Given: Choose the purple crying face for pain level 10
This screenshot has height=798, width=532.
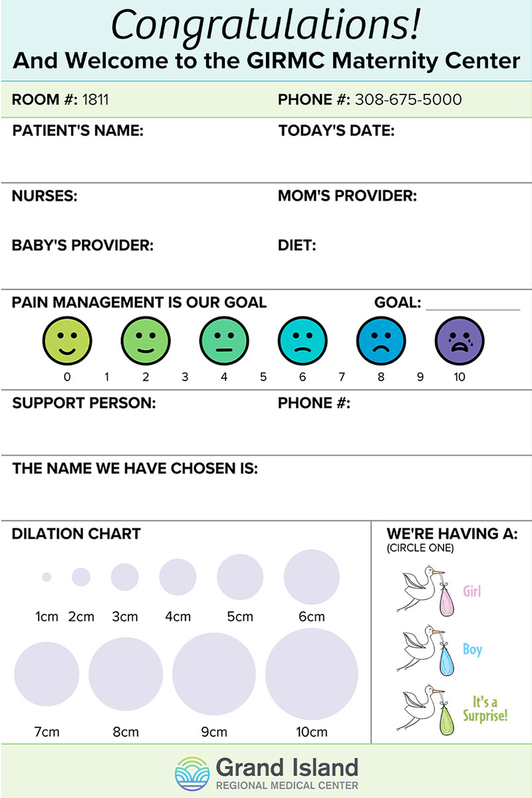Looking at the screenshot, I should (460, 340).
